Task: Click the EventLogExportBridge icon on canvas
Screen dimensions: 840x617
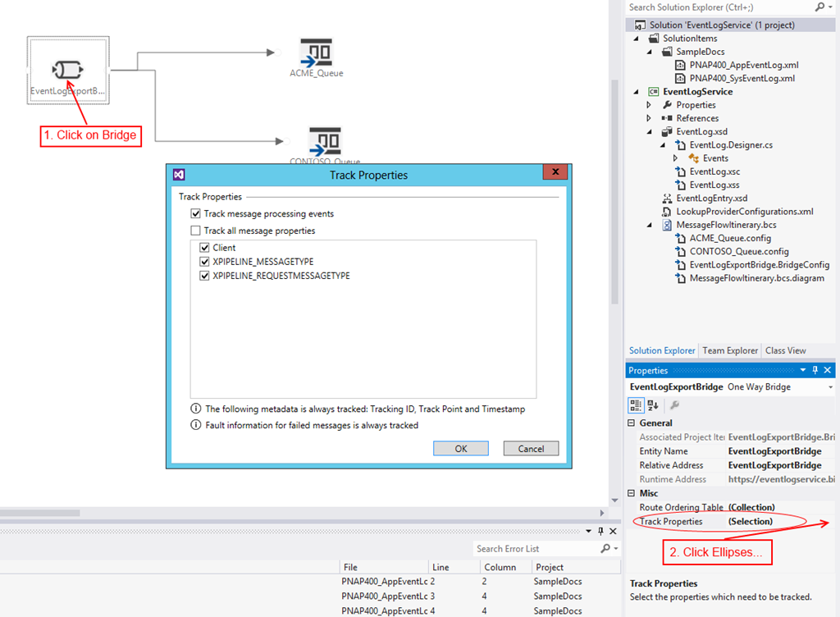Action: (x=68, y=69)
